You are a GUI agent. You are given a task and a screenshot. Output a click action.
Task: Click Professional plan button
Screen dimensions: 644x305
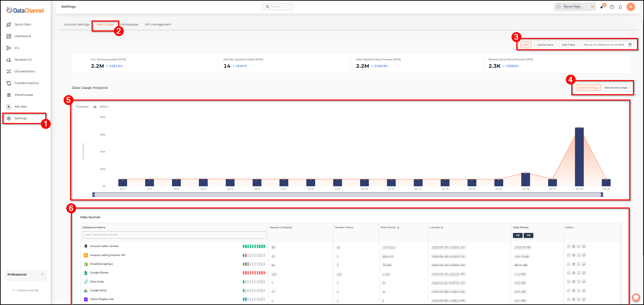[25, 274]
